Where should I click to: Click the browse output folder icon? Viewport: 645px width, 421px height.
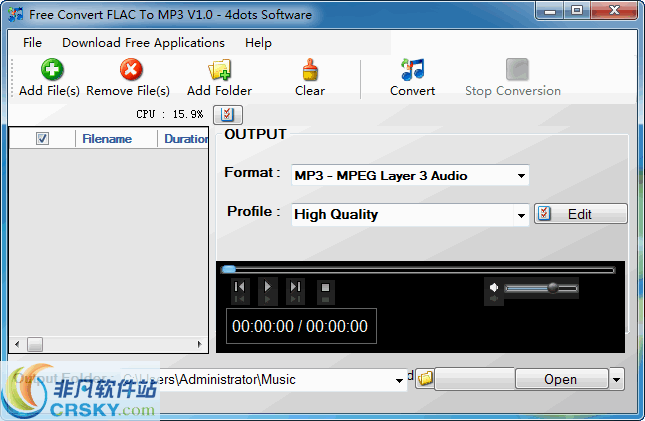[425, 378]
